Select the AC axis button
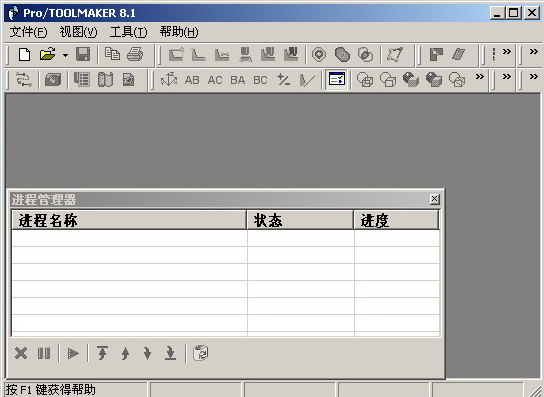This screenshot has width=544, height=397. (x=215, y=80)
